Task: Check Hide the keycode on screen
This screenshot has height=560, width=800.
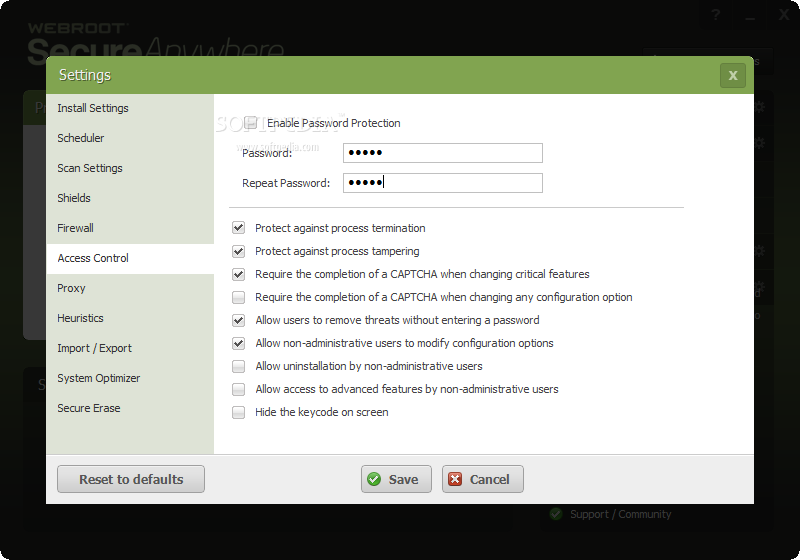Action: 238,412
